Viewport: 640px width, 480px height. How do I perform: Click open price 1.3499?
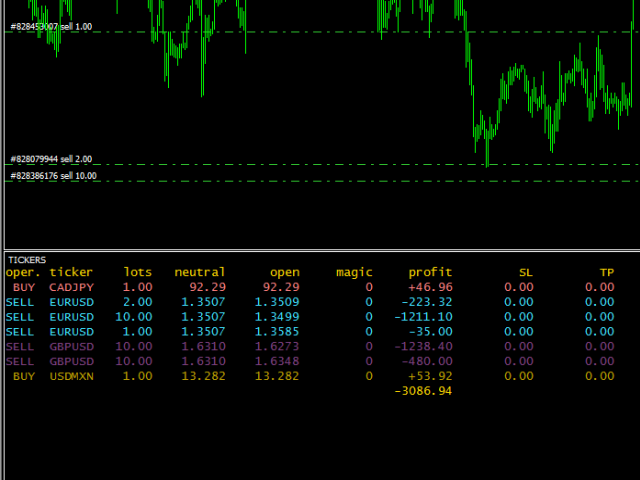click(x=277, y=317)
